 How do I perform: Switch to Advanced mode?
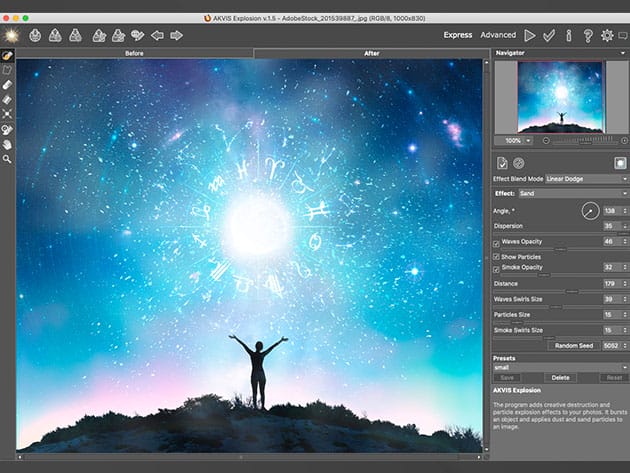498,35
